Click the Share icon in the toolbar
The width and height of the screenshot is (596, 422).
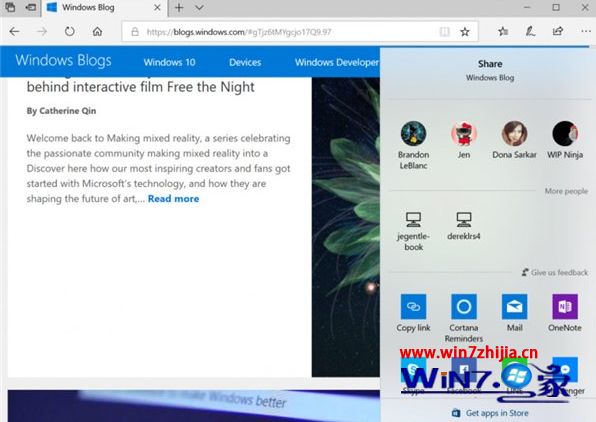(558, 32)
